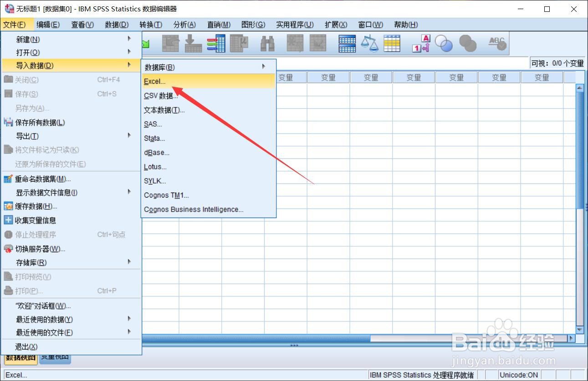Click the Weight cases scale icon

(369, 44)
